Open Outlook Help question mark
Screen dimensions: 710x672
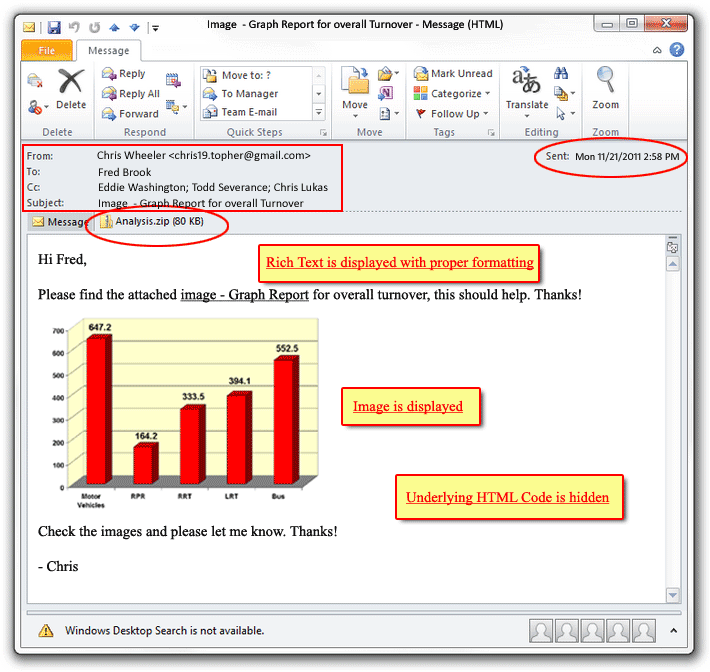point(677,49)
